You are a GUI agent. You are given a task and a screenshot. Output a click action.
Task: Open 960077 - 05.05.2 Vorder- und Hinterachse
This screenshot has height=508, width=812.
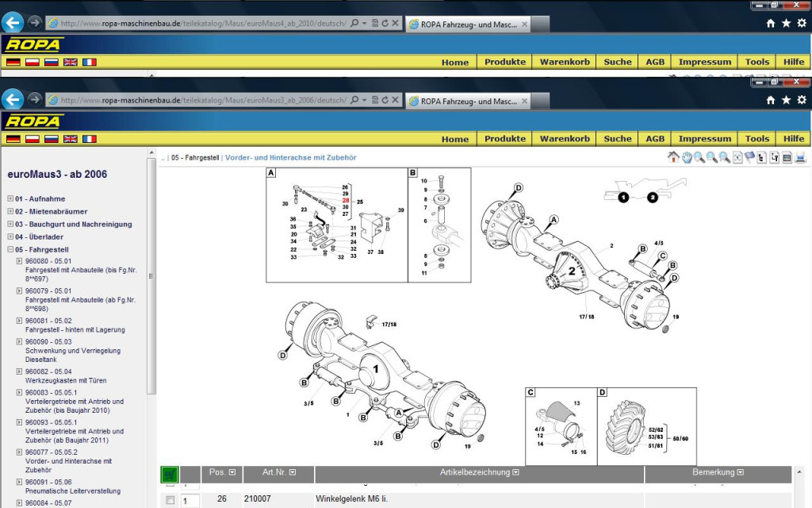click(x=68, y=461)
